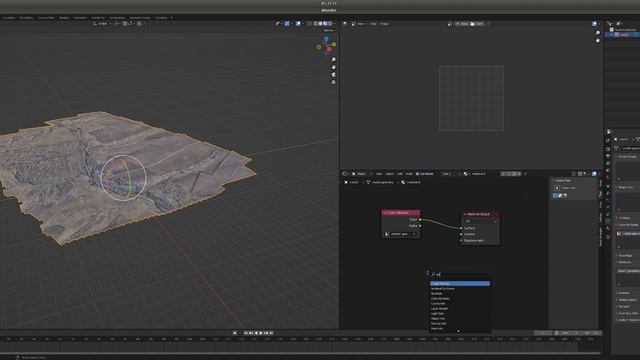Toggle the Use Nodes checkbox

(417, 174)
